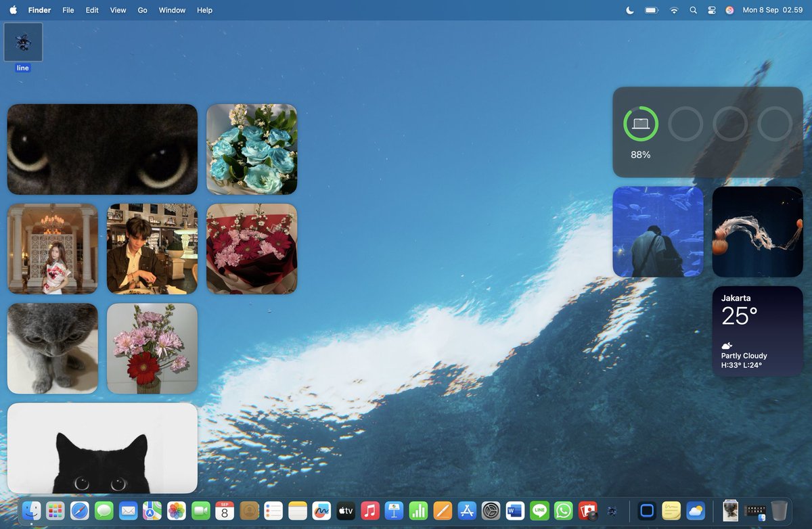The height and width of the screenshot is (529, 812).
Task: Open Calendar showing Sep 8
Action: click(x=225, y=511)
